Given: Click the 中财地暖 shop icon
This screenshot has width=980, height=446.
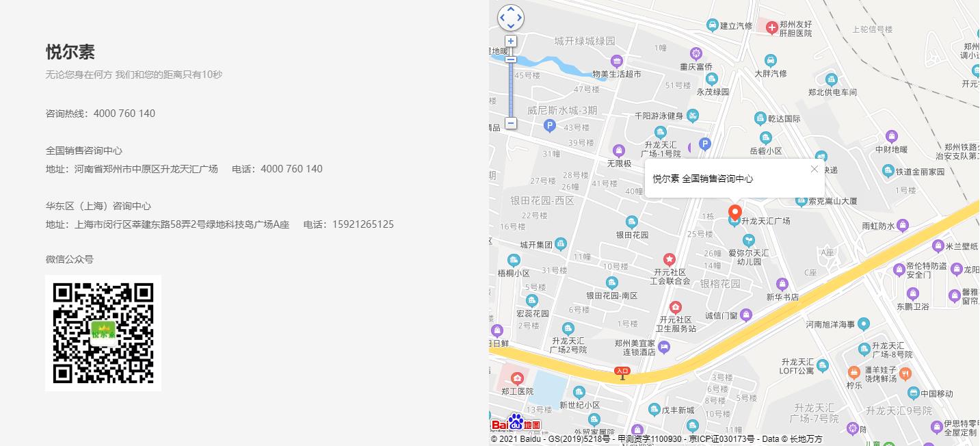Looking at the screenshot, I should pyautogui.click(x=892, y=136).
